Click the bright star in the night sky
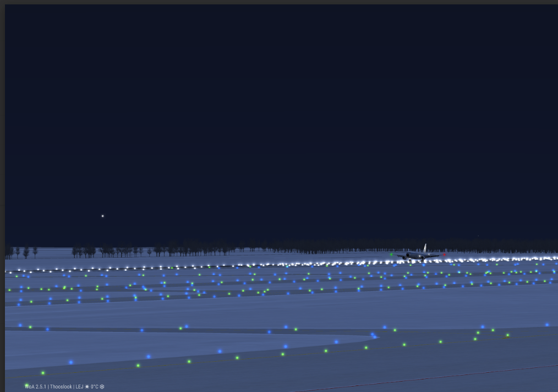This screenshot has width=558, height=392. tap(102, 216)
